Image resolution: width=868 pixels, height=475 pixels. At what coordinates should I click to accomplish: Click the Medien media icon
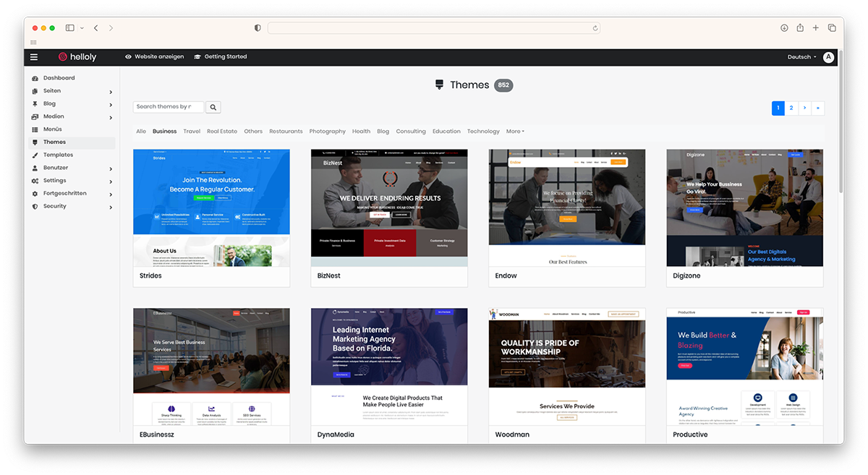(35, 116)
